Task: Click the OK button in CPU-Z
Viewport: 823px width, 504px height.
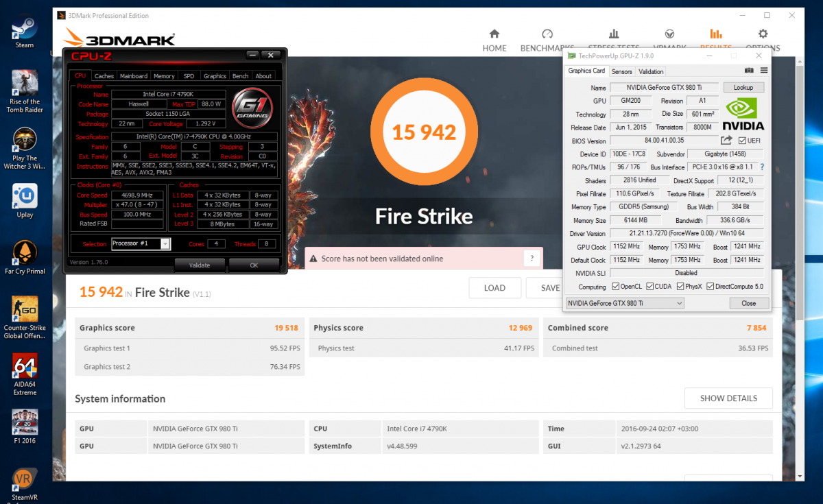Action: [x=254, y=265]
